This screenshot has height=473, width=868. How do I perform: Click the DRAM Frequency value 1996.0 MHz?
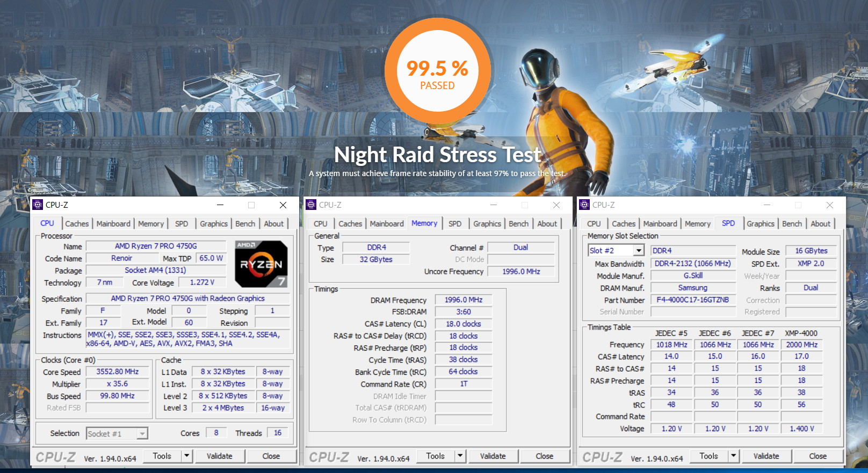pyautogui.click(x=464, y=300)
